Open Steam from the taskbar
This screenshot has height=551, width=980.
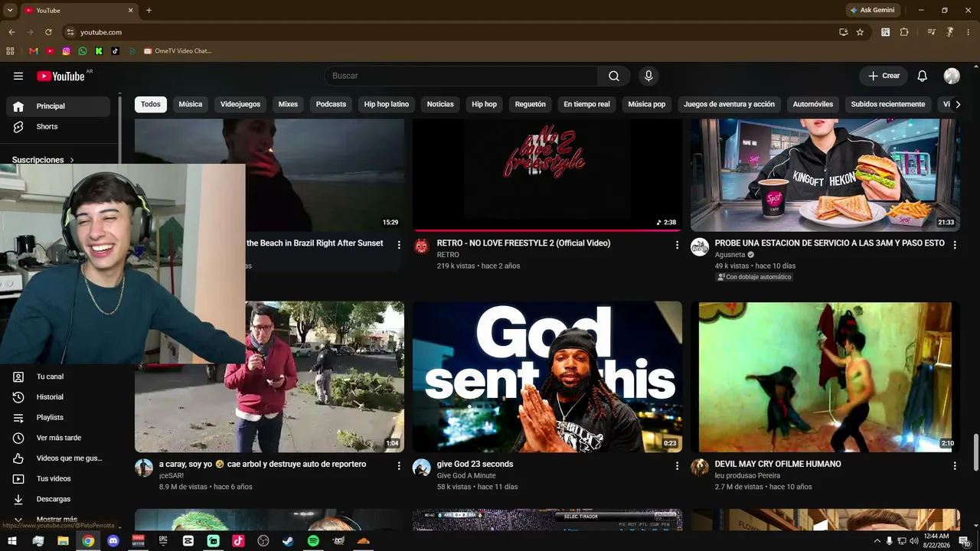288,540
